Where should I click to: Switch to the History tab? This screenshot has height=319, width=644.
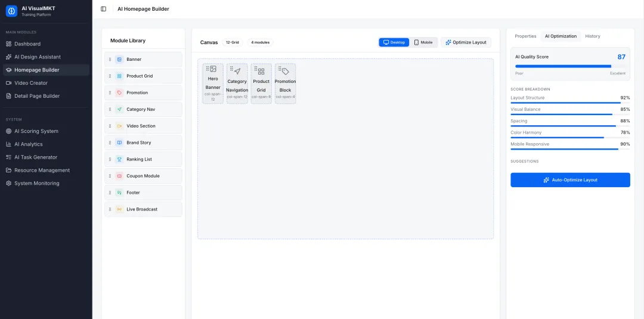point(593,36)
